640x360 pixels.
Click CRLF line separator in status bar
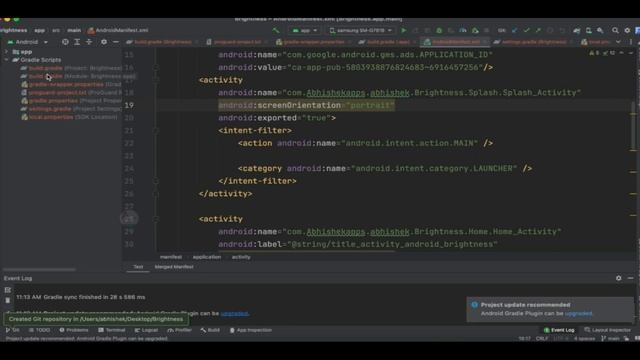pyautogui.click(x=542, y=339)
